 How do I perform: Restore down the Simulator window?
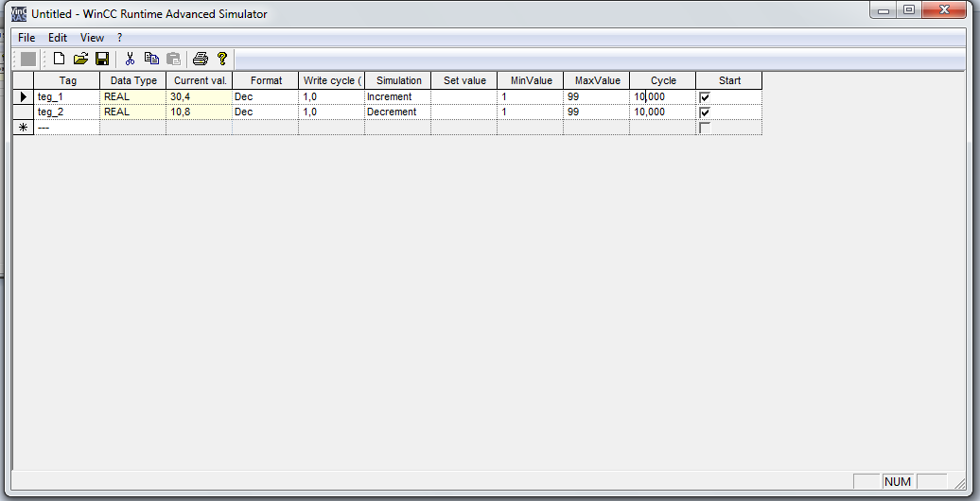click(x=909, y=10)
